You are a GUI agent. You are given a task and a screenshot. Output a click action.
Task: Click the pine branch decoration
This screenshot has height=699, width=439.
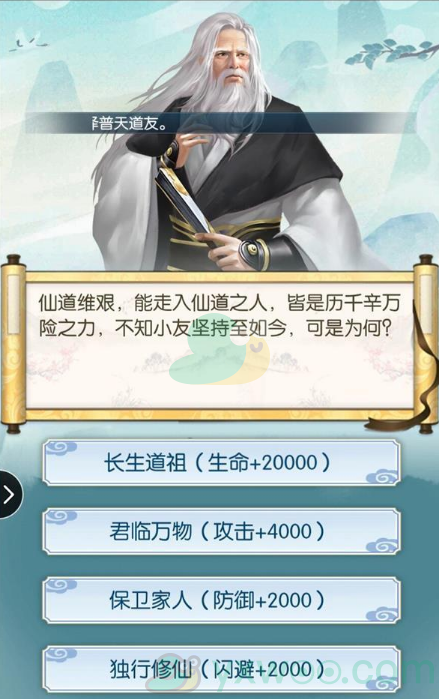392,53
